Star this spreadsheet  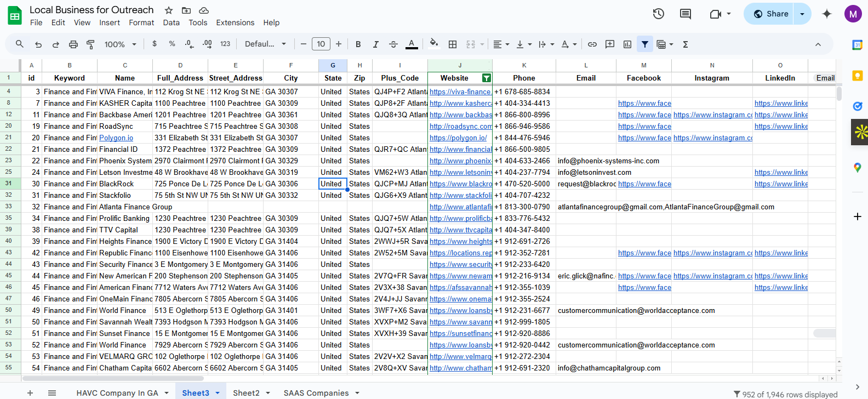coord(169,10)
